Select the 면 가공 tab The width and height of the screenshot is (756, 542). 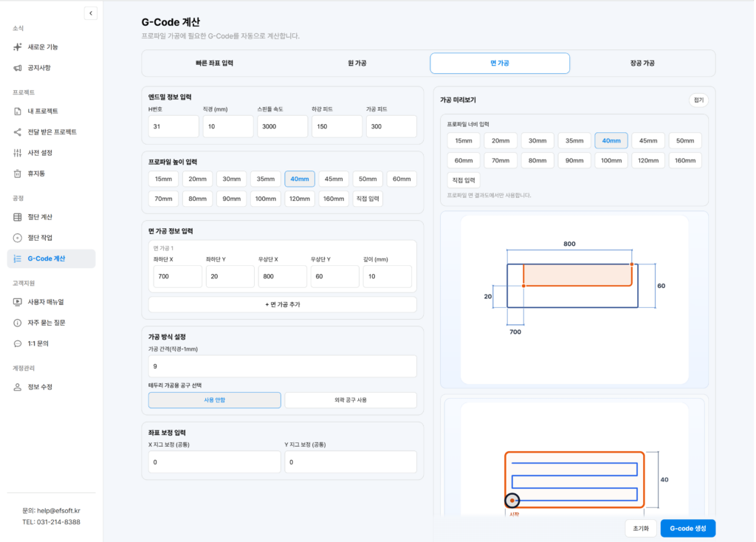pos(500,64)
